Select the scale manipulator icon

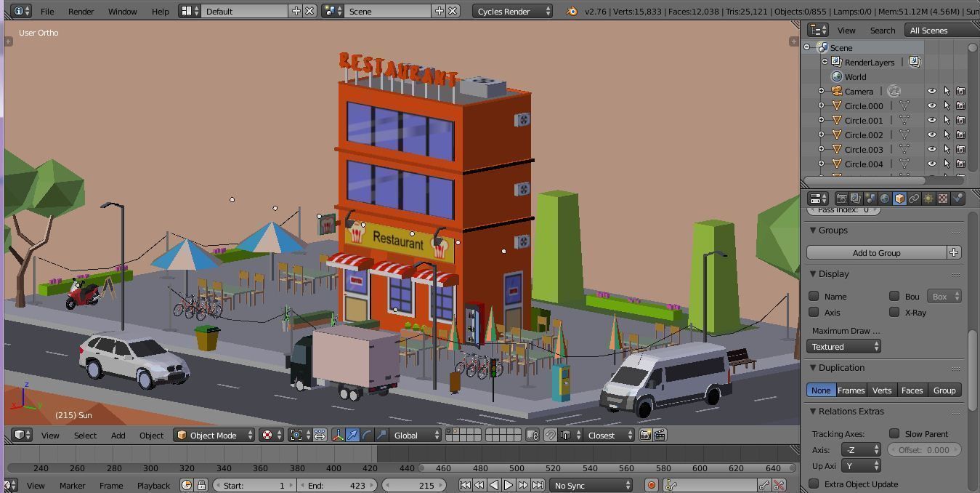[381, 435]
